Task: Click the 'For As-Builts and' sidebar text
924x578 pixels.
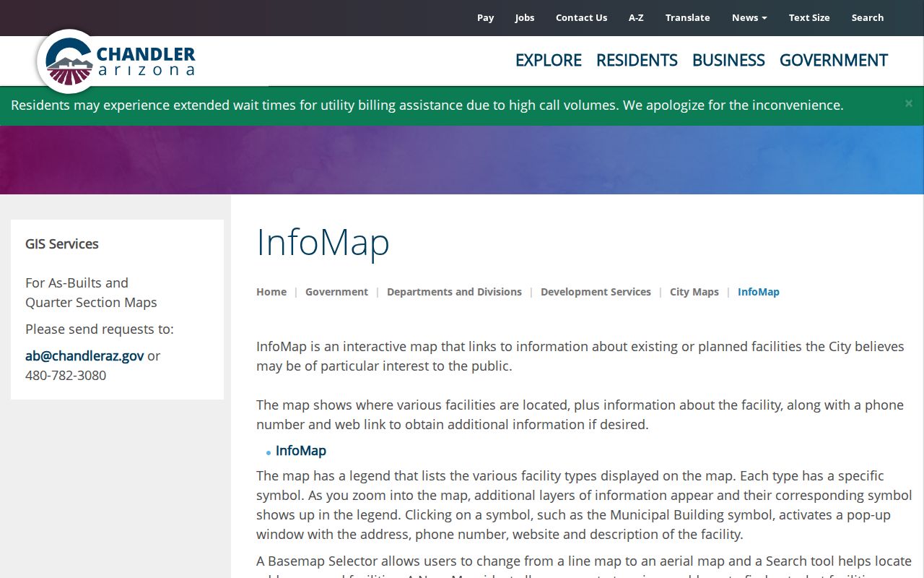Action: 77,282
